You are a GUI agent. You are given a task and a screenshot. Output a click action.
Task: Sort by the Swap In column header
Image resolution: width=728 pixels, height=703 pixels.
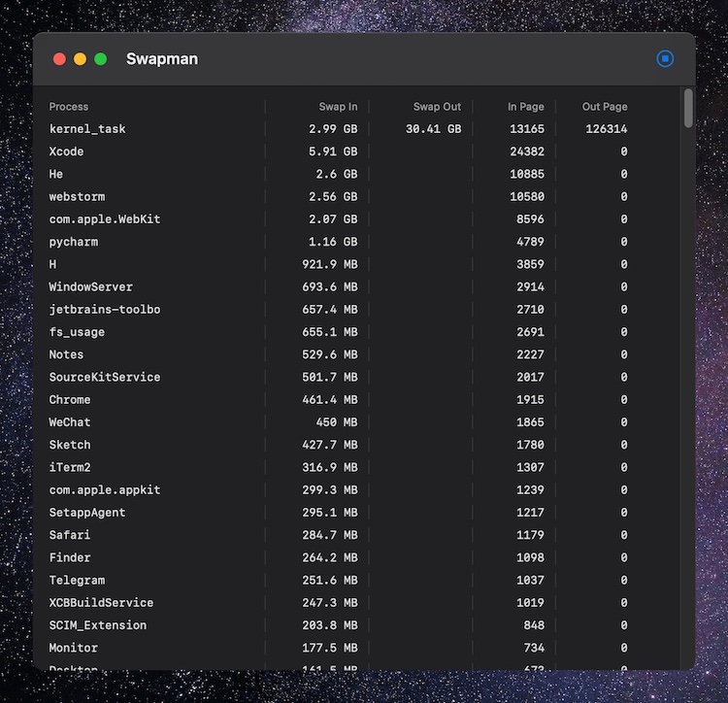tap(338, 107)
